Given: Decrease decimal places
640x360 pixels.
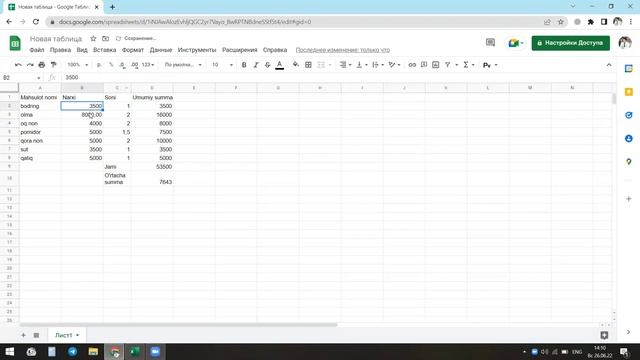Looking at the screenshot, I should (x=122, y=65).
